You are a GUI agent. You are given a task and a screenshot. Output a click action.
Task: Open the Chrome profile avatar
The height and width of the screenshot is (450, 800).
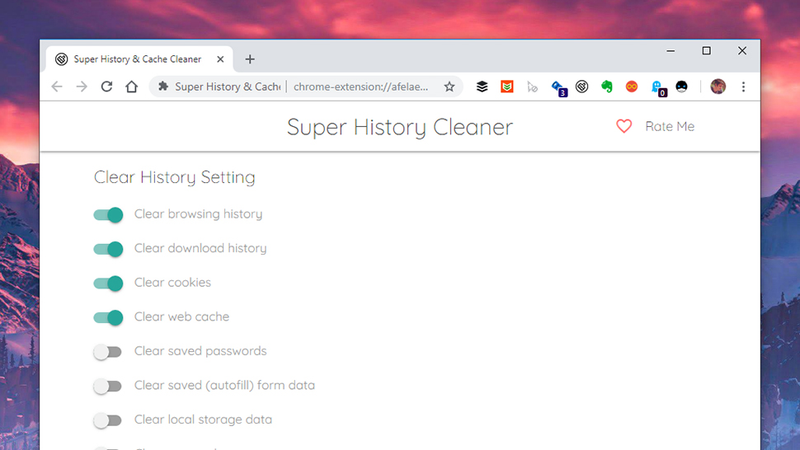pyautogui.click(x=718, y=87)
